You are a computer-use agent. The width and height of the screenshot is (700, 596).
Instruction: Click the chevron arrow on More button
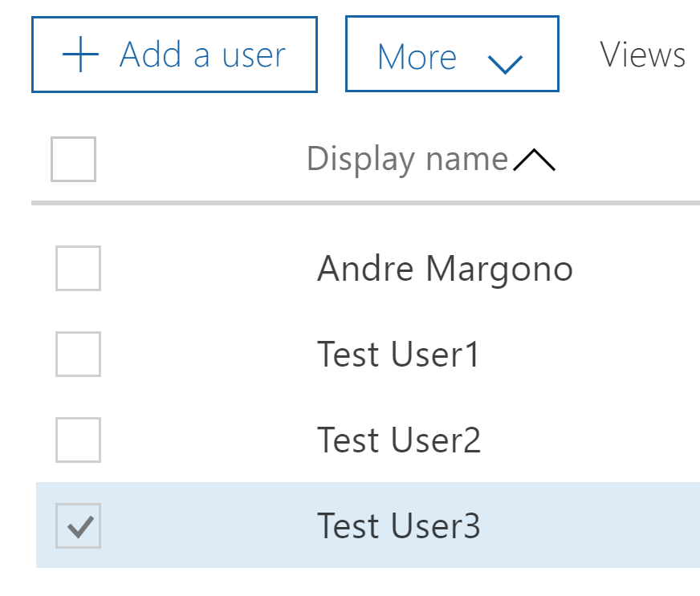(x=505, y=63)
